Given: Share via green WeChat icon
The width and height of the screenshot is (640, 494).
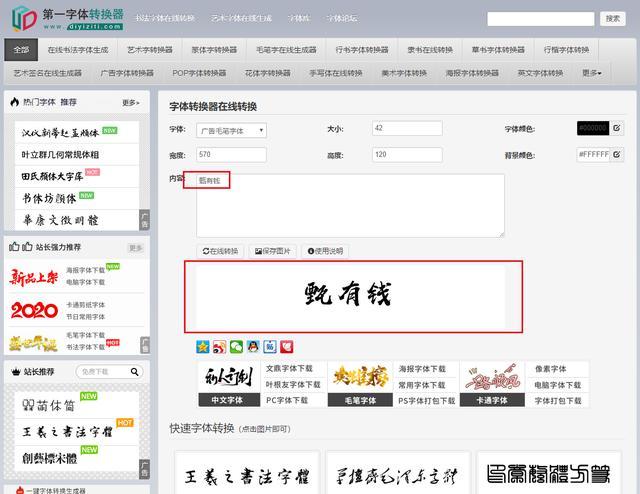Looking at the screenshot, I should [x=236, y=347].
